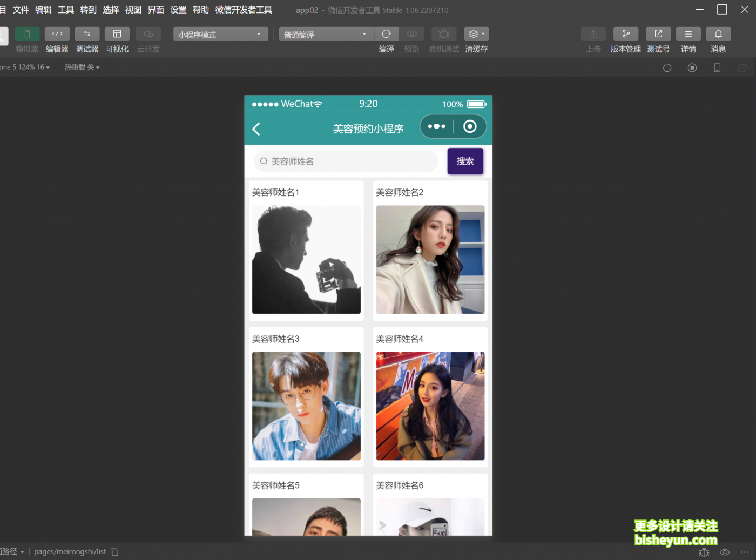756x560 pixels.
Task: Click the 美容师姓名 search input field
Action: [x=346, y=161]
